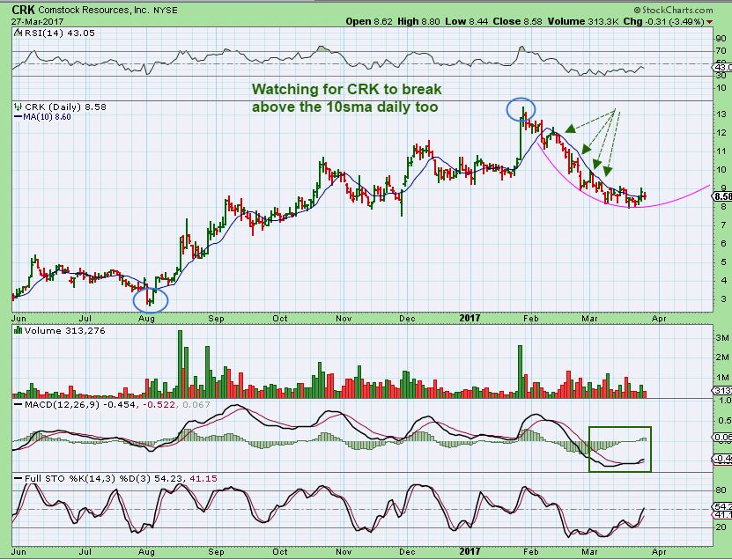Viewport: 732px width, 560px height.
Task: Click the green 'Watching for CRK' annotation text
Action: pyautogui.click(x=346, y=98)
